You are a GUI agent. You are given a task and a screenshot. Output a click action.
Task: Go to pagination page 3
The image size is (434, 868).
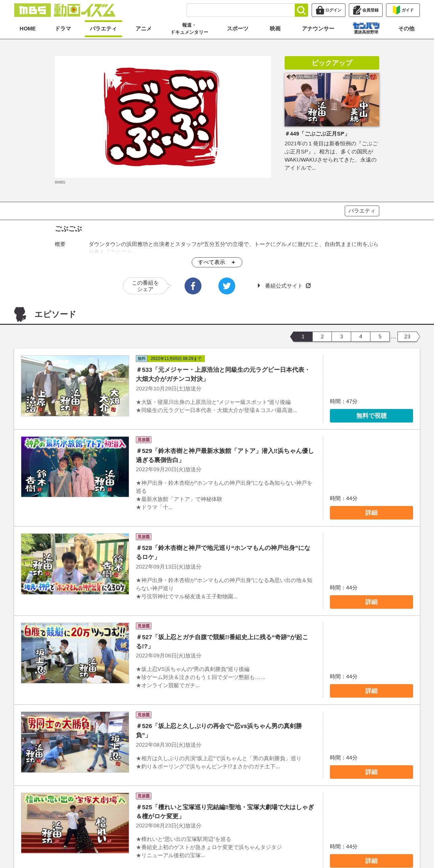tap(341, 337)
